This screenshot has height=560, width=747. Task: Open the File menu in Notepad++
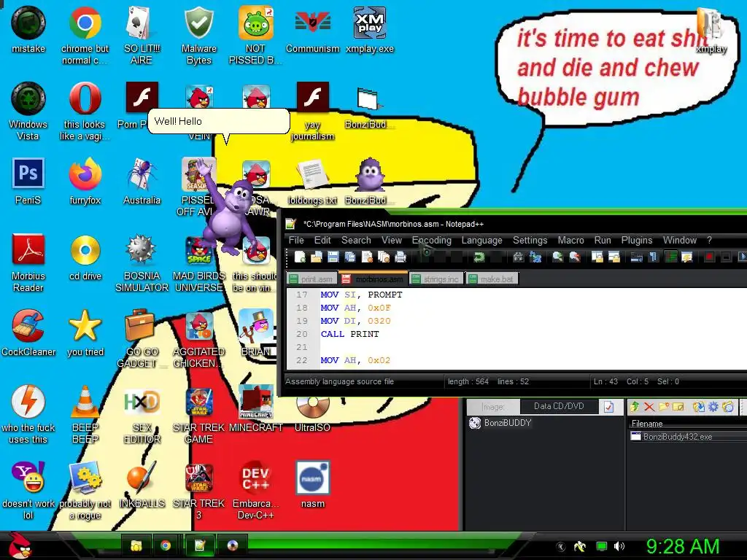296,240
